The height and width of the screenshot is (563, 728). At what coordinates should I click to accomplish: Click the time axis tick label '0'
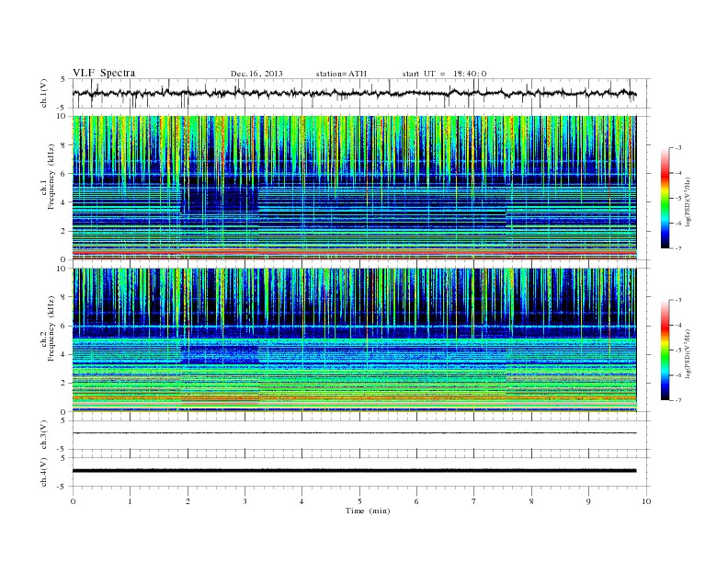point(73,501)
